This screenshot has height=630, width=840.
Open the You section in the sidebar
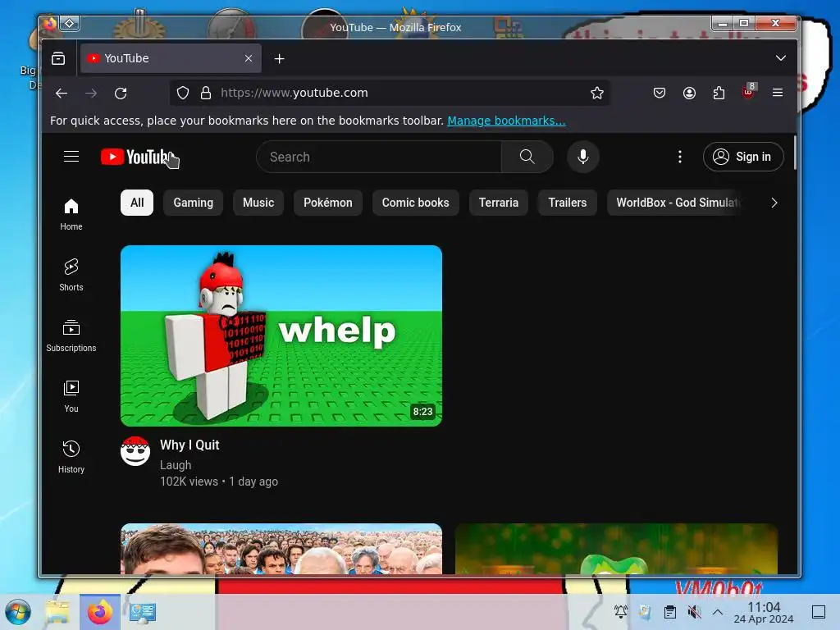(x=71, y=396)
